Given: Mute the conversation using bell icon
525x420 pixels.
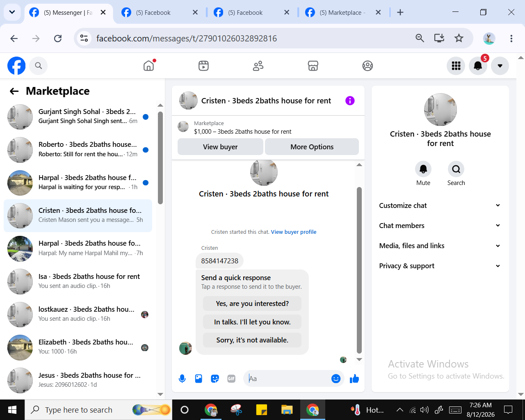Looking at the screenshot, I should [423, 169].
